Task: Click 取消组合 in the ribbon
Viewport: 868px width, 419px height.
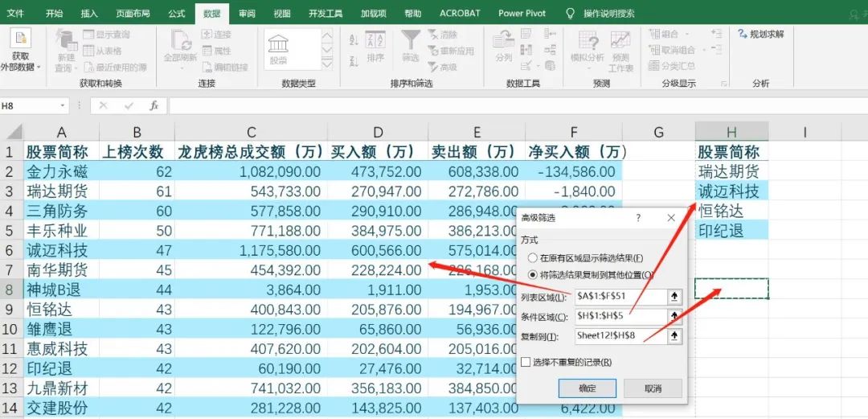Action: coord(672,50)
